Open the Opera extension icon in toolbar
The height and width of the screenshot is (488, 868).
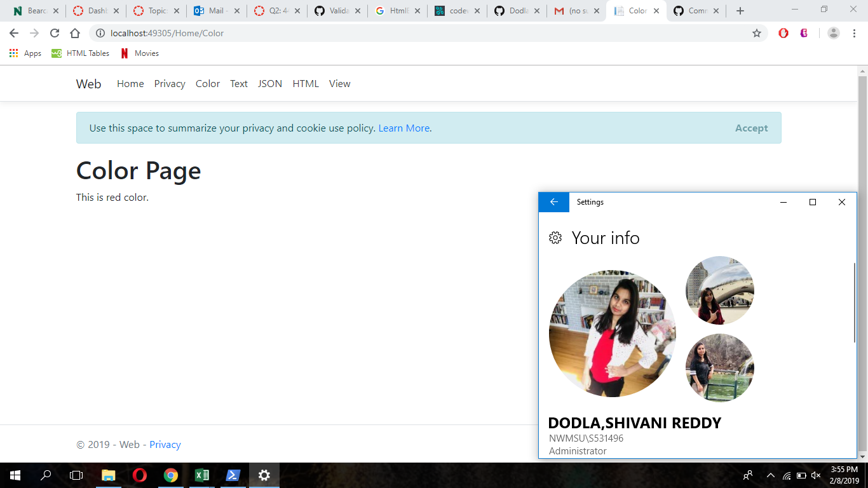coord(783,32)
